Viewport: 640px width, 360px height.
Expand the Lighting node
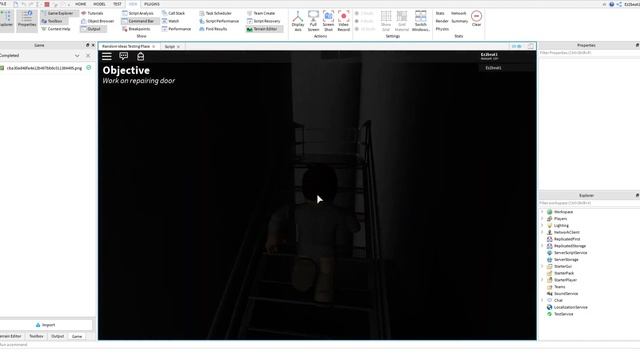point(542,225)
